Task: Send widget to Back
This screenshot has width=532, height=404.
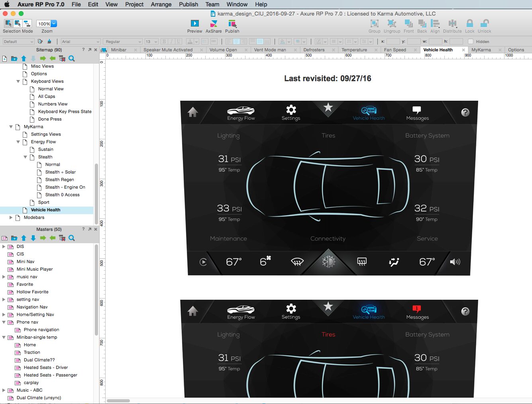Action: click(x=422, y=23)
